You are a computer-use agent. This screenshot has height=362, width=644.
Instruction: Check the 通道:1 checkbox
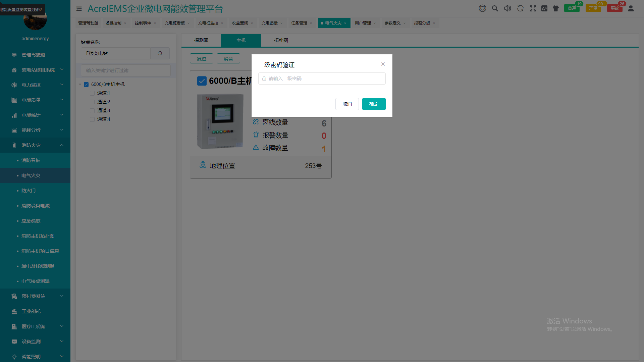[92, 93]
